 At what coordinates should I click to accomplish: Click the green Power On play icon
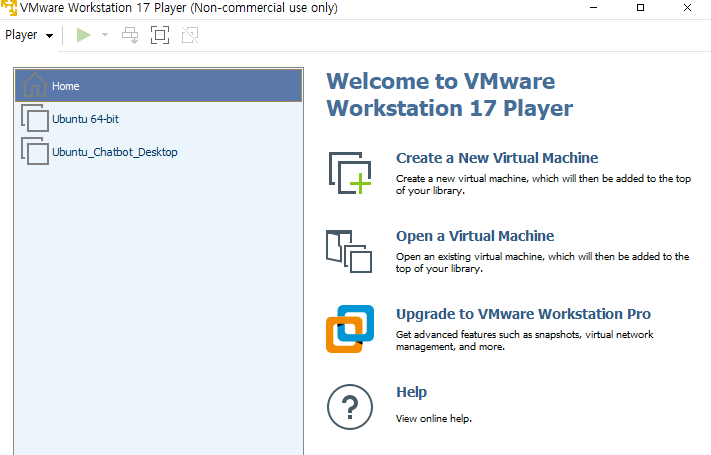coord(83,35)
